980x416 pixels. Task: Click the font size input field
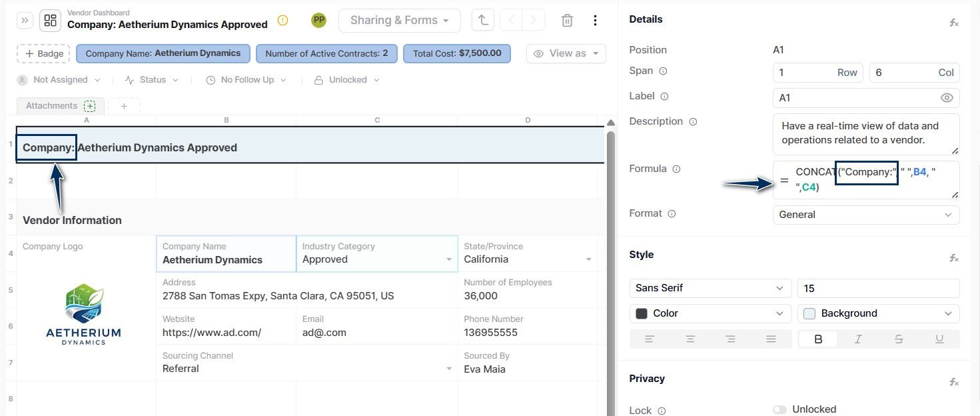coord(878,288)
